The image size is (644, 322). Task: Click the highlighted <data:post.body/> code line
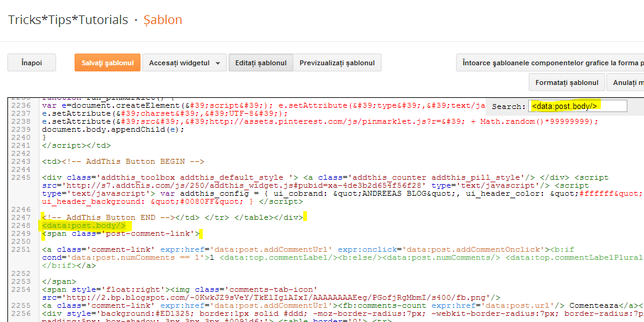[x=84, y=225]
